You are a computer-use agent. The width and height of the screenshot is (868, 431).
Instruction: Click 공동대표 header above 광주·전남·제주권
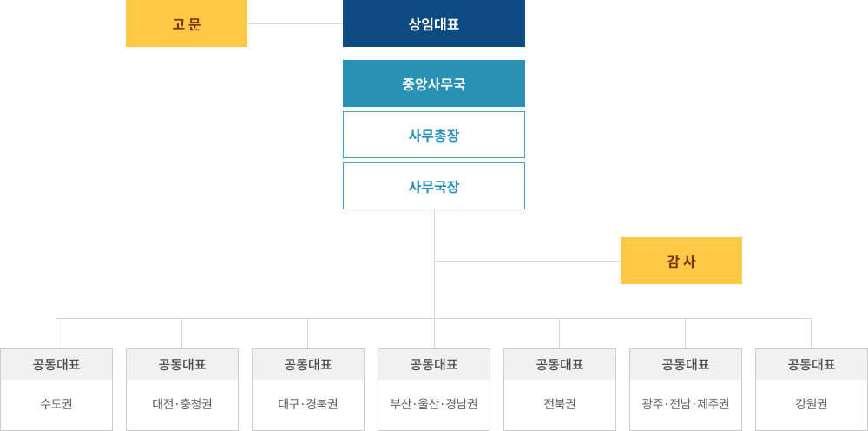coord(686,364)
